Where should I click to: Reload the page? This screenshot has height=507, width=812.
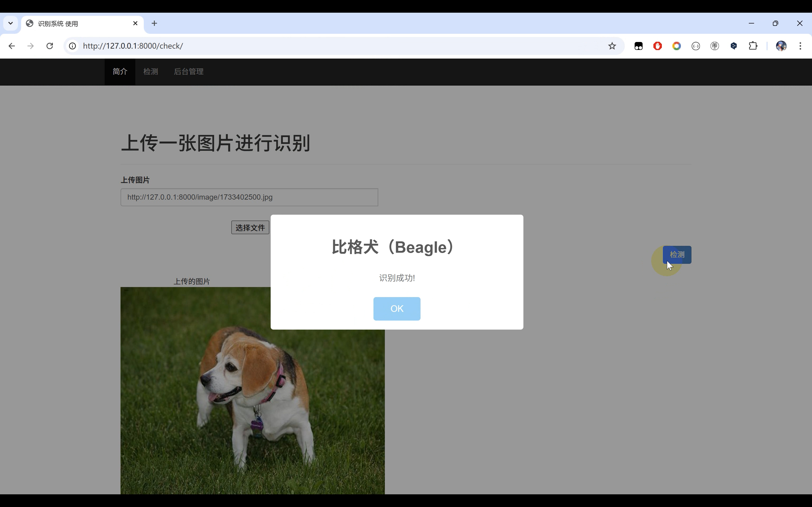point(50,46)
